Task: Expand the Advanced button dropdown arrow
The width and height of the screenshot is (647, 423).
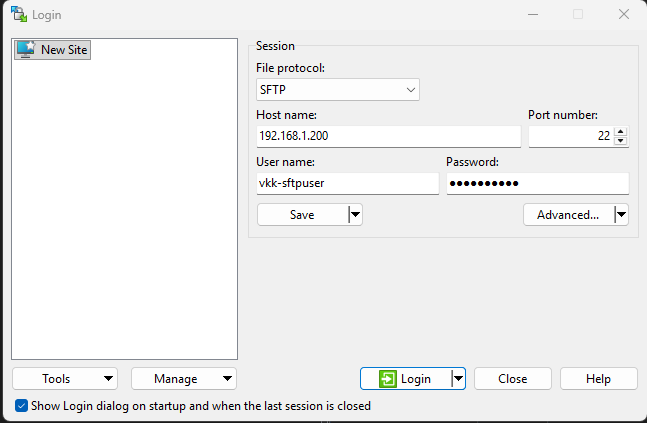Action: tap(621, 215)
